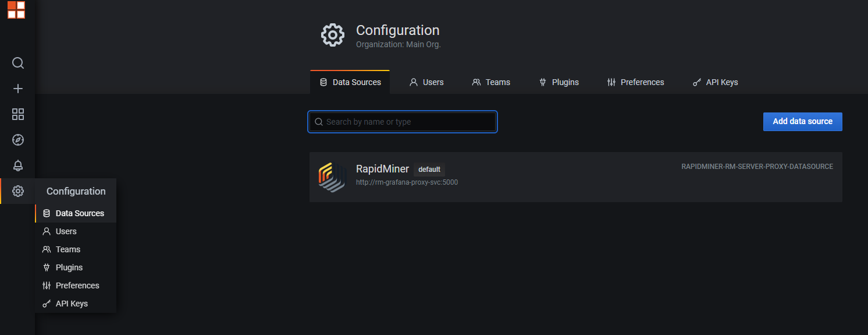This screenshot has width=868, height=335.
Task: Click the plus Create icon in sidebar
Action: 18,89
